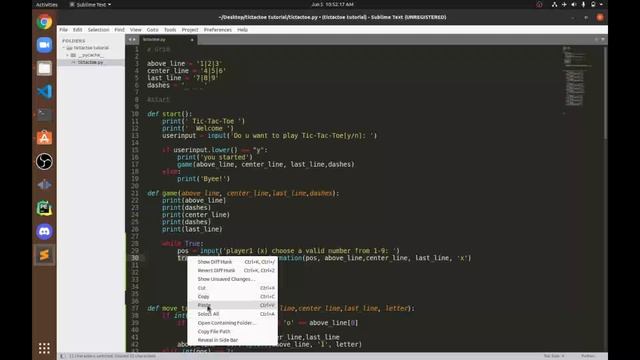
Task: Open the Edit menu
Action: [x=78, y=30]
